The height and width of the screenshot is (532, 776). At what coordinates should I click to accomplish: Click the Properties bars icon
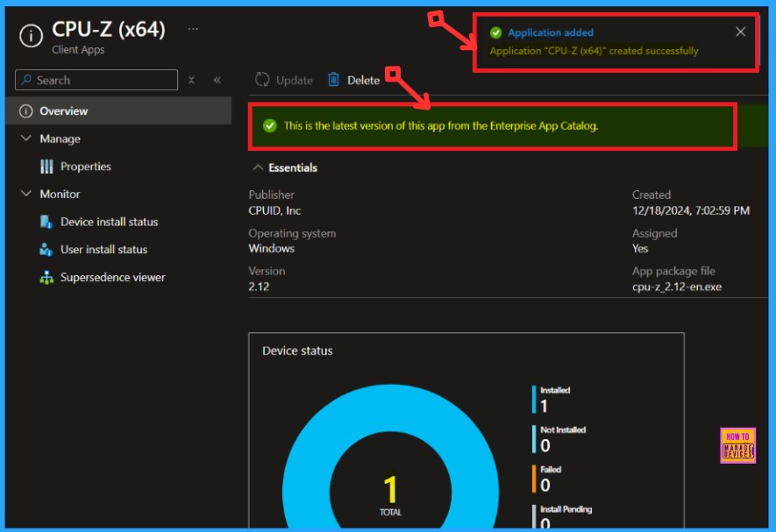click(46, 167)
